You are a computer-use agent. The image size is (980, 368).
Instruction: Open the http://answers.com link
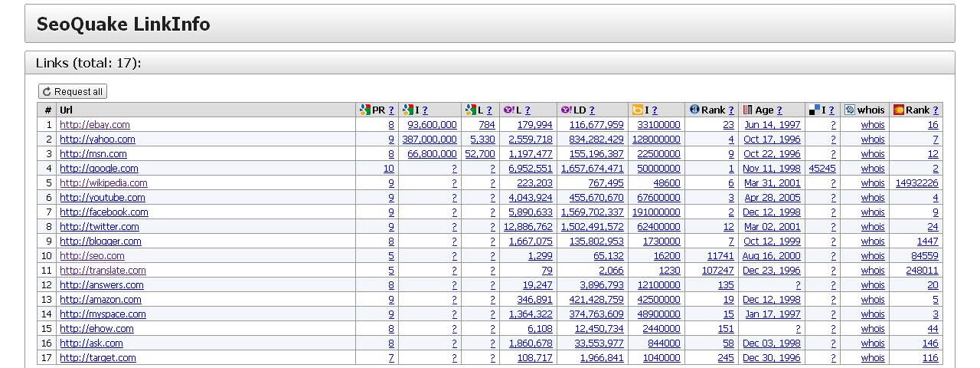(102, 285)
